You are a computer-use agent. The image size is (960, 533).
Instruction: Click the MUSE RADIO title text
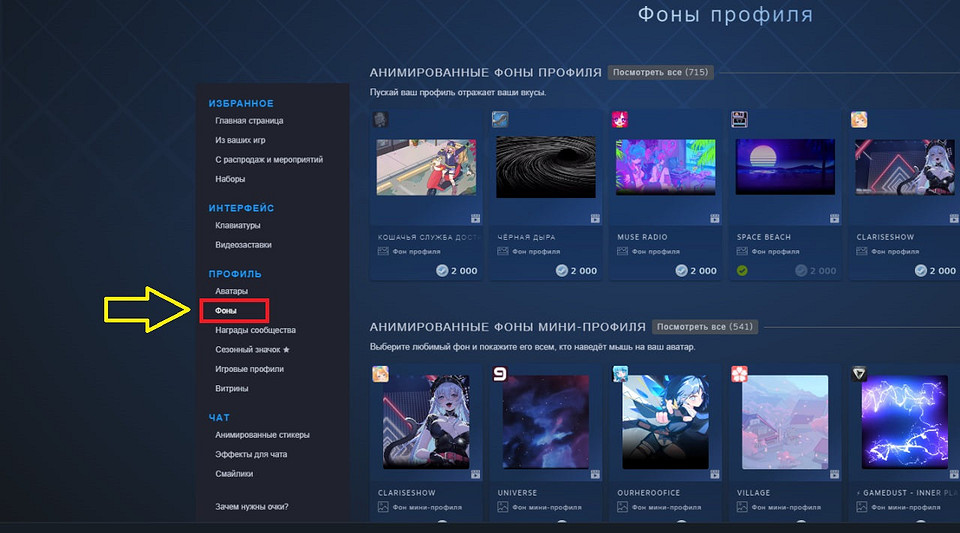(x=642, y=237)
